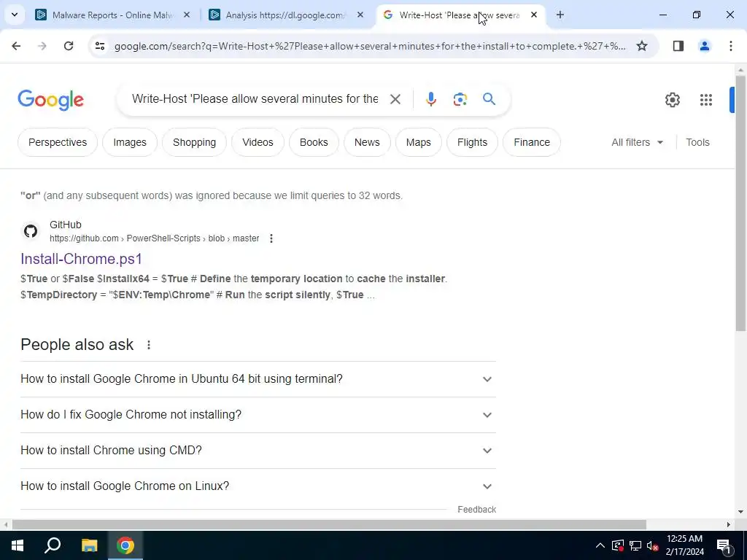The width and height of the screenshot is (747, 560).
Task: Click the github.com PowerShell-Scripts breadcrumb URL
Action: (155, 238)
